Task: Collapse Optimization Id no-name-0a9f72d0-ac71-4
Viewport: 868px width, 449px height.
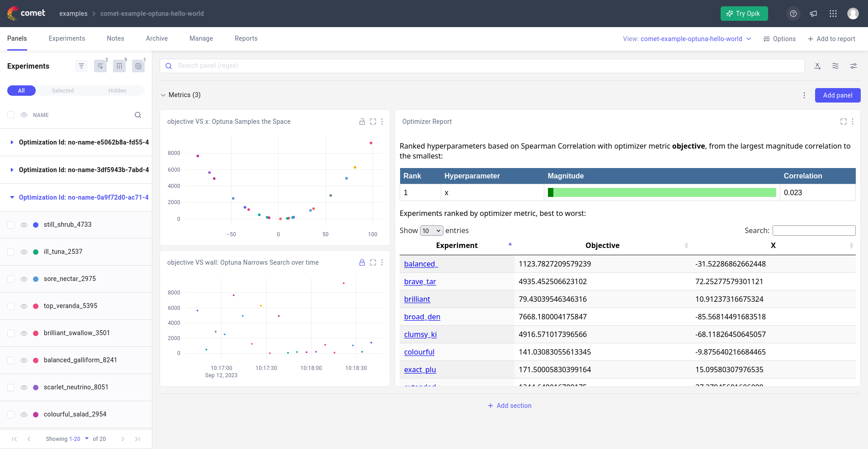Action: pos(12,197)
